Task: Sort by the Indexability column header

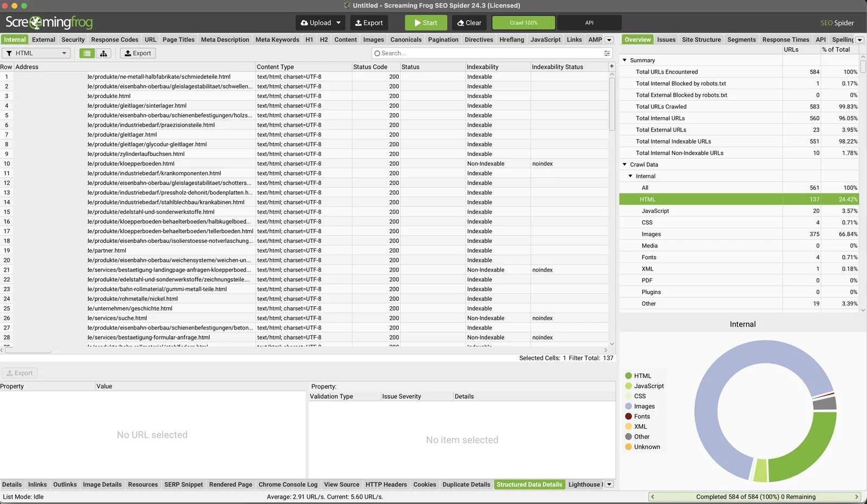Action: click(498, 67)
